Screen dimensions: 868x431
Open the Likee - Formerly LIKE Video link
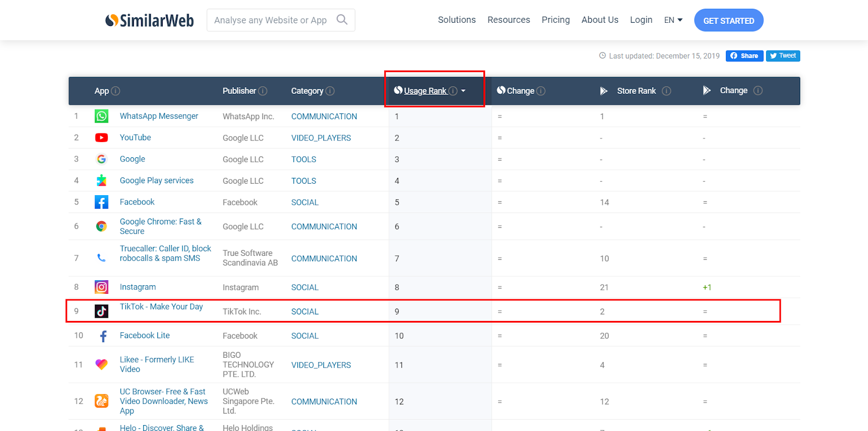(157, 364)
